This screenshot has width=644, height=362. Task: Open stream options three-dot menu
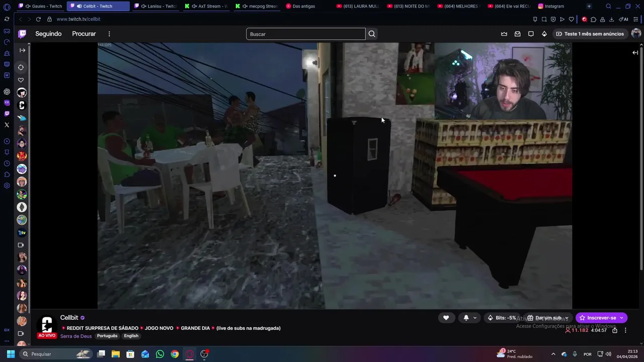(x=625, y=330)
